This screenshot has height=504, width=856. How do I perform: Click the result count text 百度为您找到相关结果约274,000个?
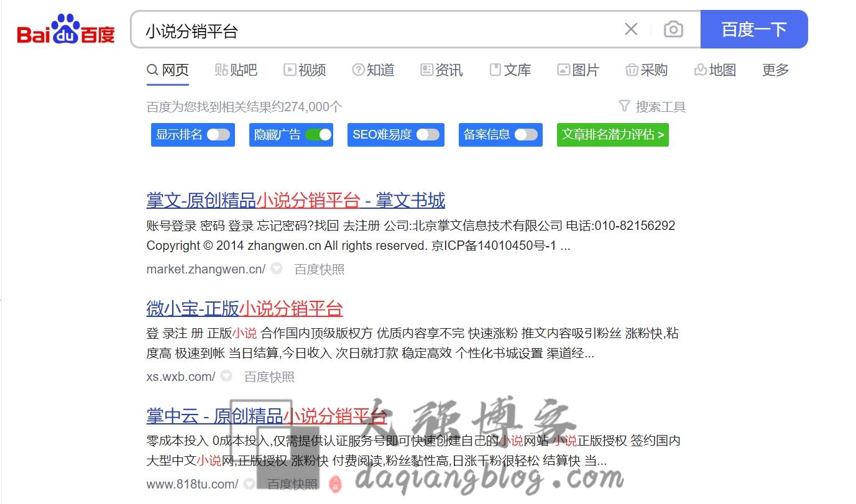click(244, 107)
